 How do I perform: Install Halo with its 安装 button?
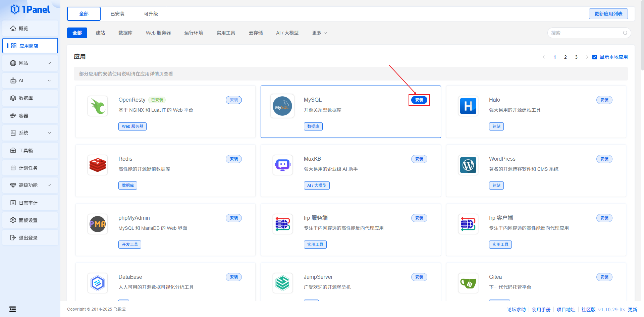pyautogui.click(x=604, y=100)
